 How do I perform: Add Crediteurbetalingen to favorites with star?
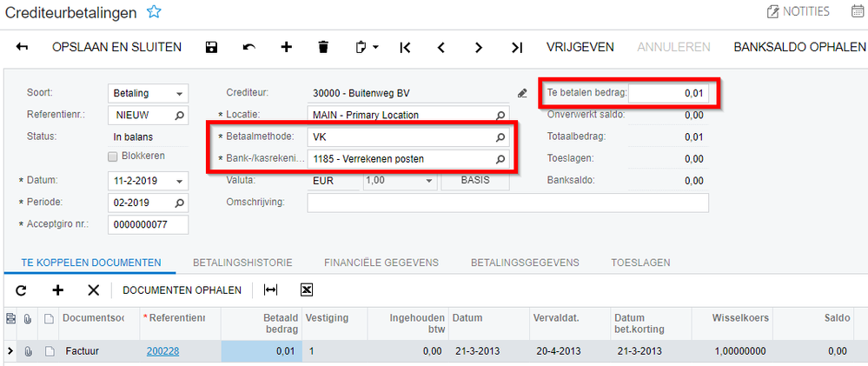point(153,12)
